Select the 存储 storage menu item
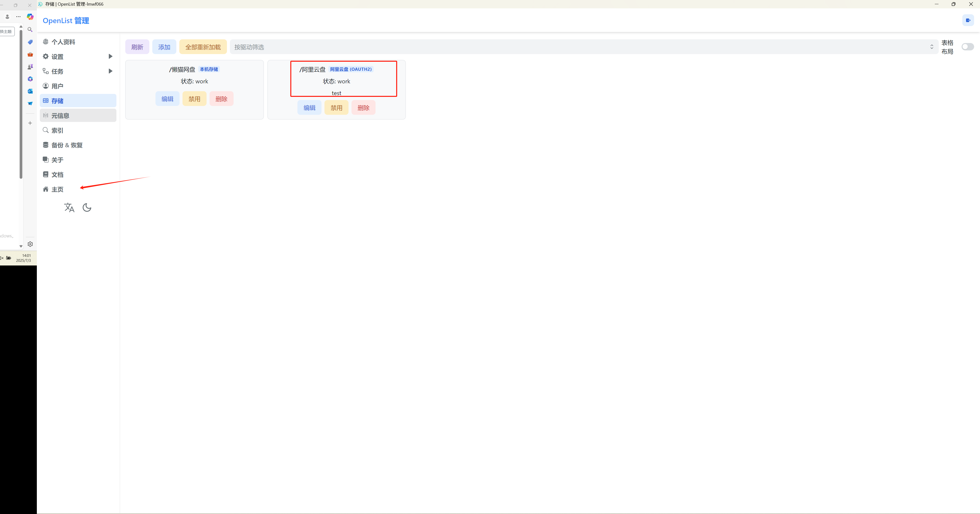 [x=78, y=101]
